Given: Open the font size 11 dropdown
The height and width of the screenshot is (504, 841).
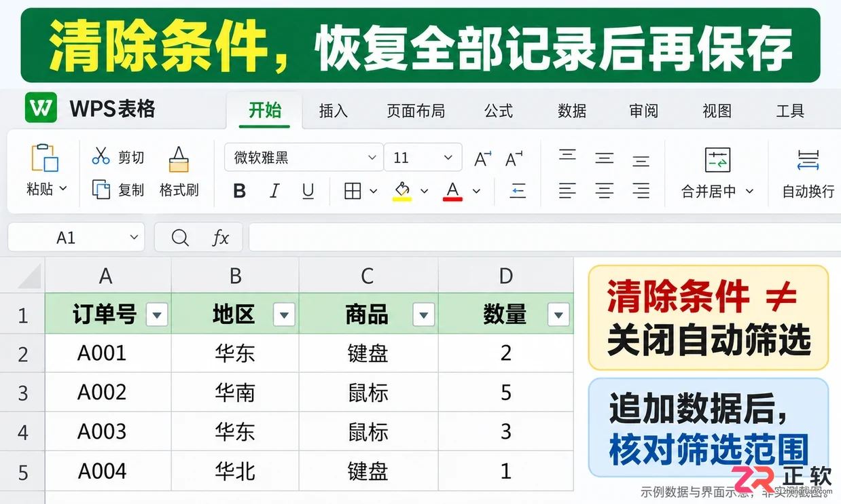Looking at the screenshot, I should tap(448, 158).
